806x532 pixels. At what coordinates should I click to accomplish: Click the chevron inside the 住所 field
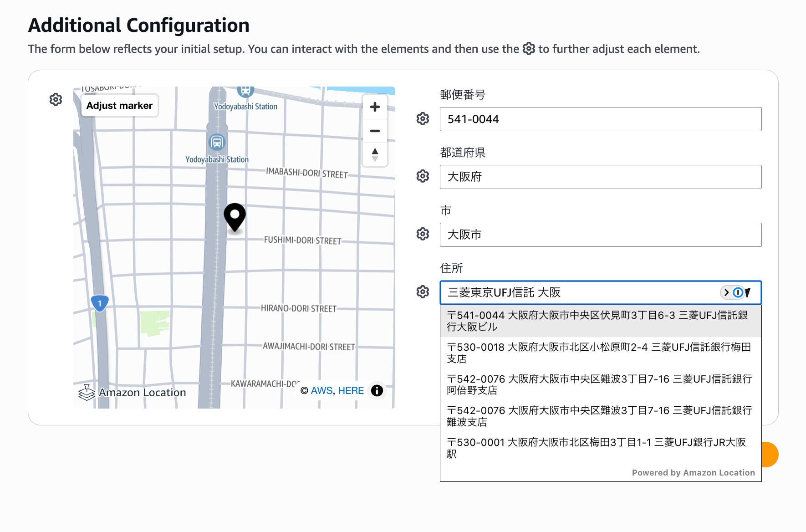(726, 292)
